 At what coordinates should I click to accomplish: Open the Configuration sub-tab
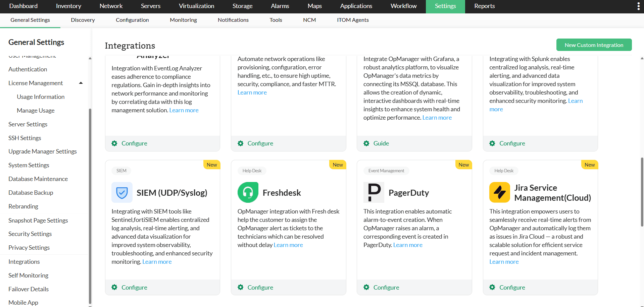(132, 20)
